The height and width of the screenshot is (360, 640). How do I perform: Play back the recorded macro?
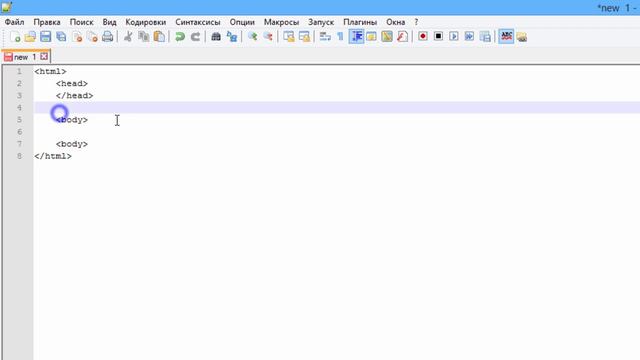pos(454,37)
